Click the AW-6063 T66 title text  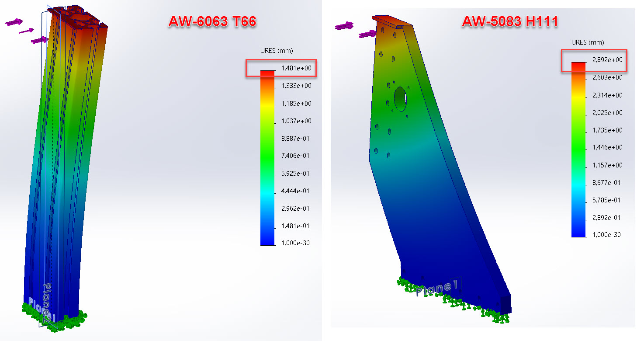coord(212,21)
